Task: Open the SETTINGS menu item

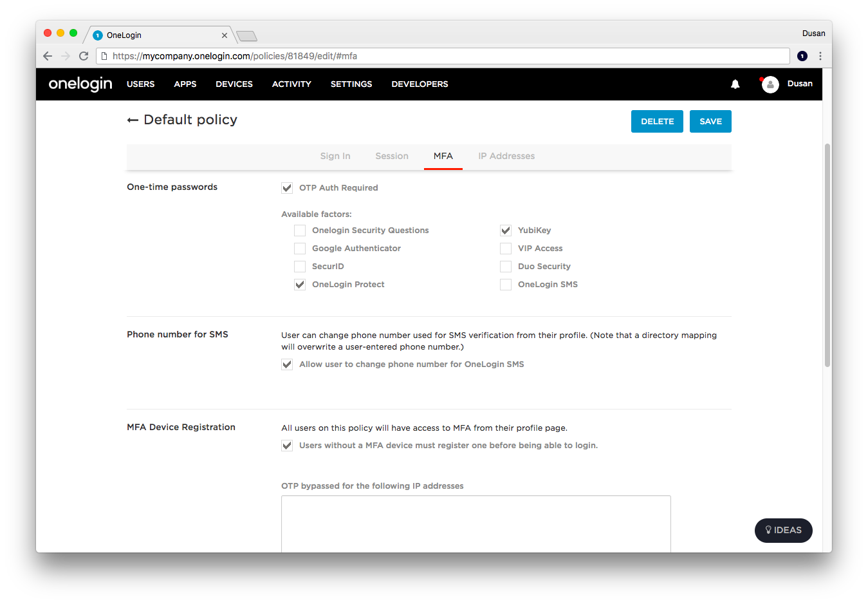Action: (x=351, y=84)
